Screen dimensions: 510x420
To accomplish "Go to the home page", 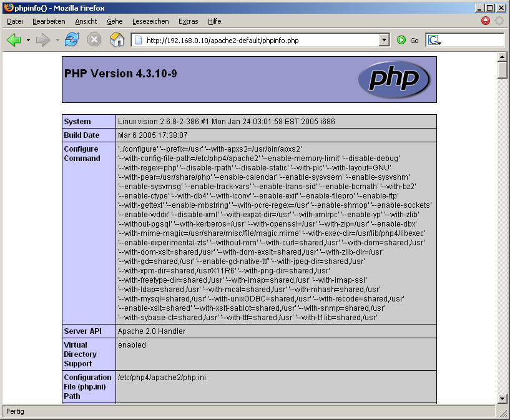I will click(117, 40).
